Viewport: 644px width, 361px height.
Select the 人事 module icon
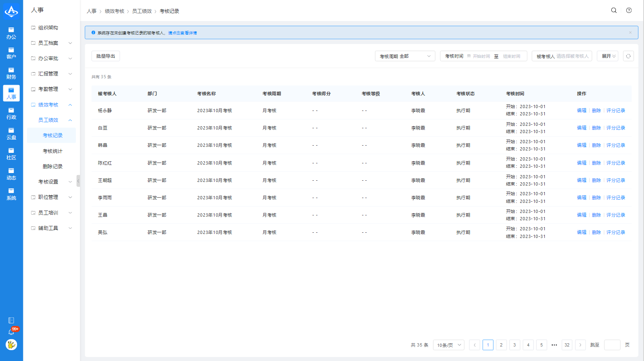coord(11,93)
